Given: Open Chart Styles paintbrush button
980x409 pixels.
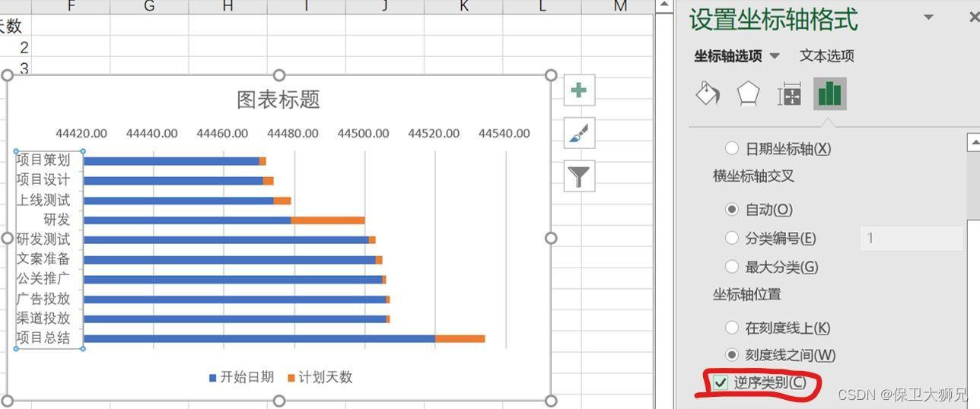Looking at the screenshot, I should pos(579,134).
